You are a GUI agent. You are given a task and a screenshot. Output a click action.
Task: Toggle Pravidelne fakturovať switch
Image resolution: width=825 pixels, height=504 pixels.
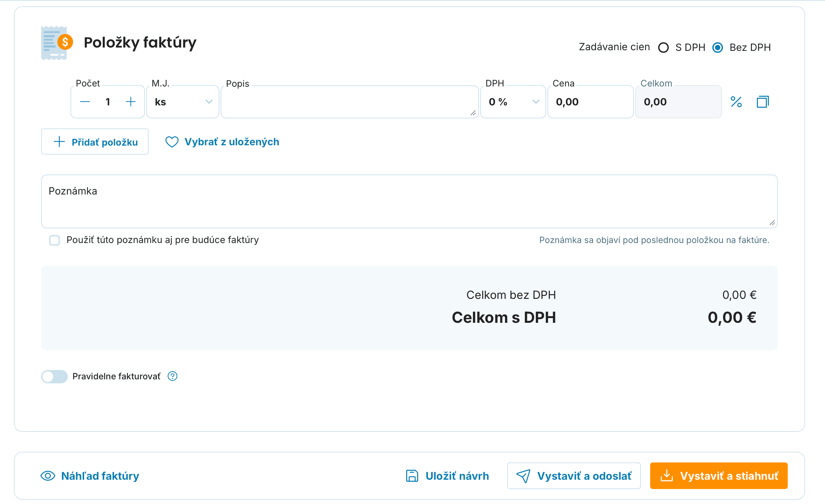point(55,376)
